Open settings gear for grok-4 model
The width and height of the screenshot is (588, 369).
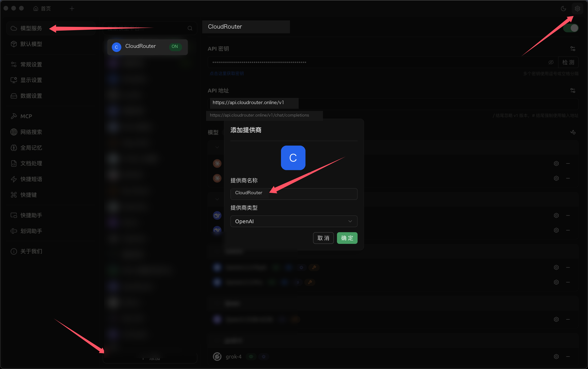(x=556, y=357)
